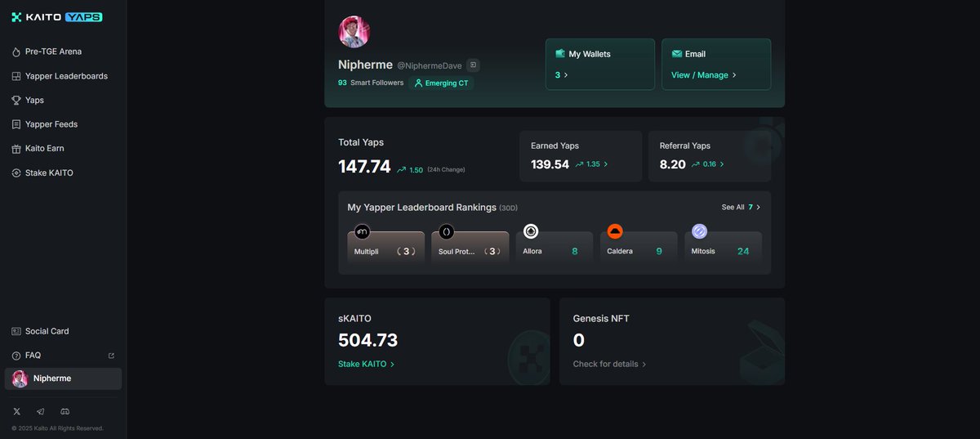This screenshot has height=439, width=980.
Task: Click the small avatar next to Nipherme
Action: pos(20,379)
